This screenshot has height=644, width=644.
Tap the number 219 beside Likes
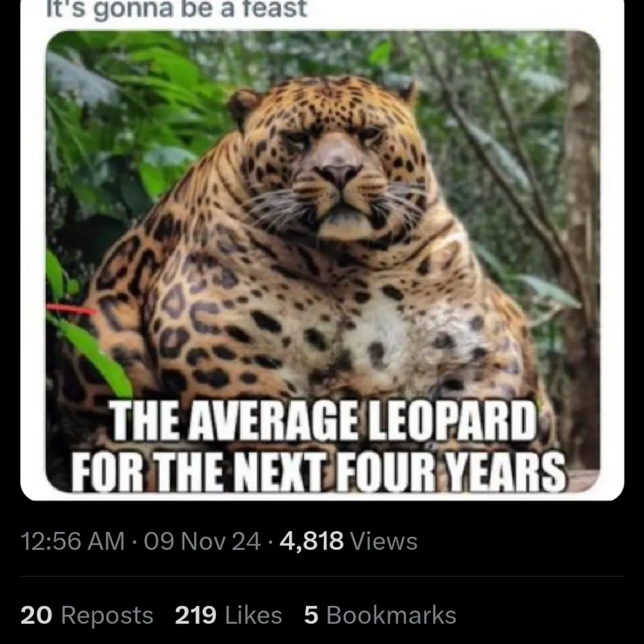[196, 615]
